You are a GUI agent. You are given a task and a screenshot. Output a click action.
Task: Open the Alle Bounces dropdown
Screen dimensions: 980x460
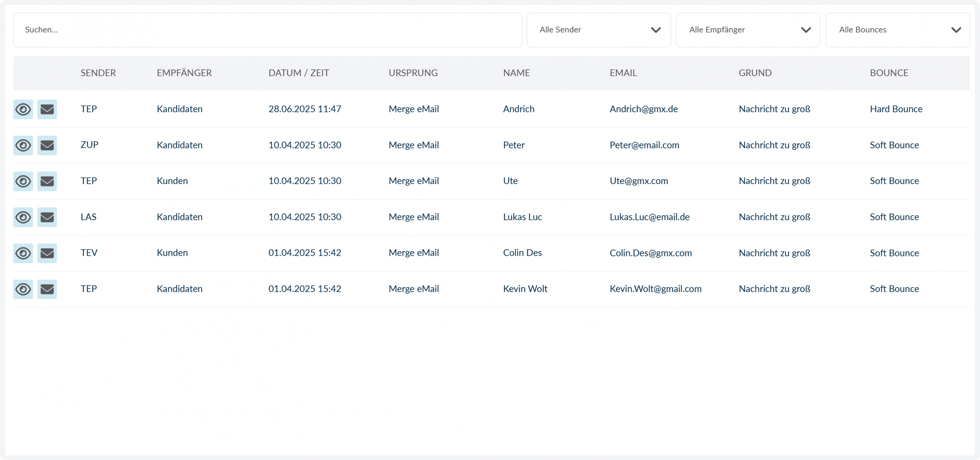pyautogui.click(x=897, y=30)
